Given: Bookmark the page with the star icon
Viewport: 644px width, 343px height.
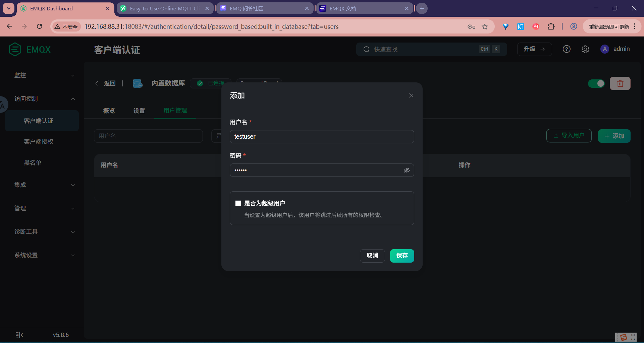Looking at the screenshot, I should pyautogui.click(x=485, y=26).
